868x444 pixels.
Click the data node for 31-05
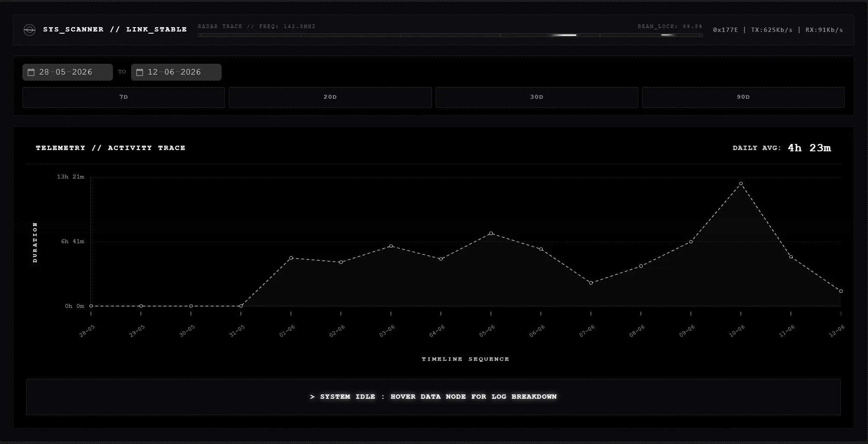[x=241, y=306]
